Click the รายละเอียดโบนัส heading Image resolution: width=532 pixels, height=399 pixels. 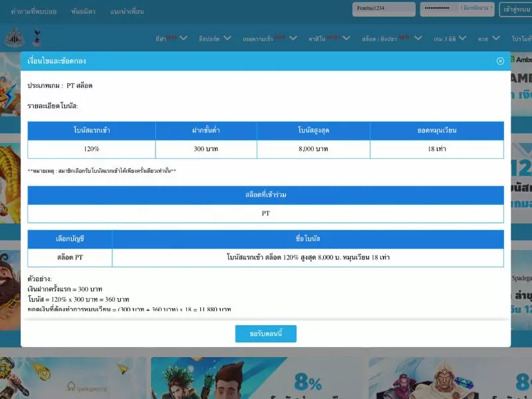[53, 106]
